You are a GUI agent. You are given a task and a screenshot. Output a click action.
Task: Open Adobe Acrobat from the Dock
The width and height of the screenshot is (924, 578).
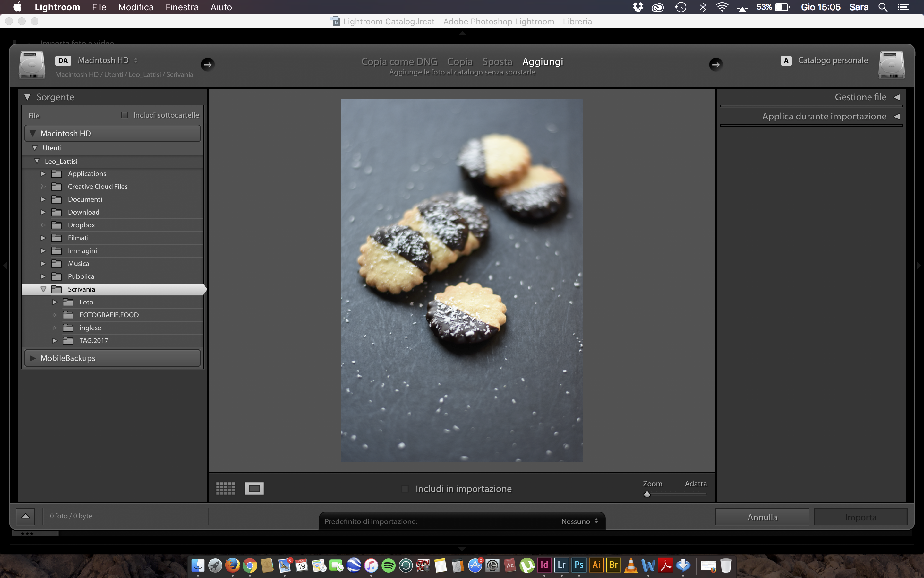pos(665,565)
